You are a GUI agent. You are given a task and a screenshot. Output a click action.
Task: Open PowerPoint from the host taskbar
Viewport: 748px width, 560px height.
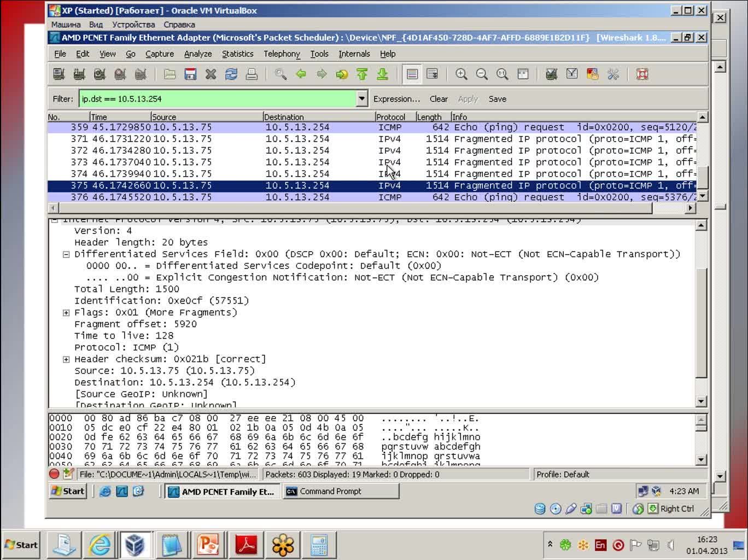pyautogui.click(x=208, y=545)
